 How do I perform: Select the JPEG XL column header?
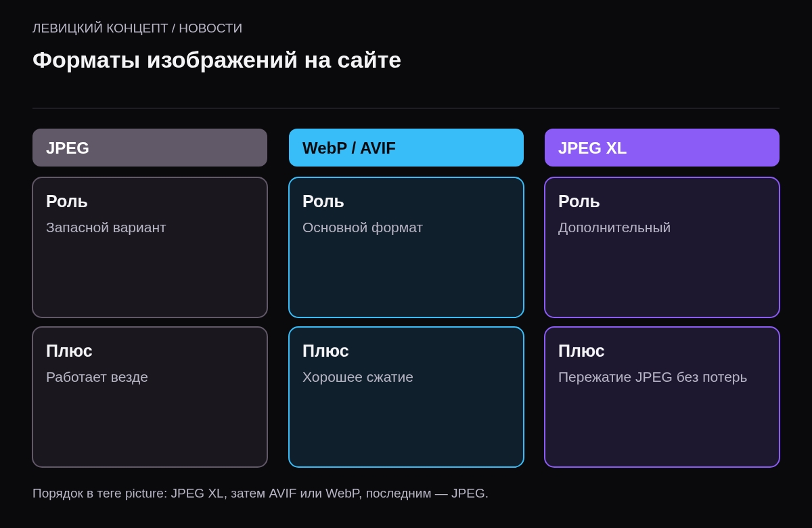(662, 148)
